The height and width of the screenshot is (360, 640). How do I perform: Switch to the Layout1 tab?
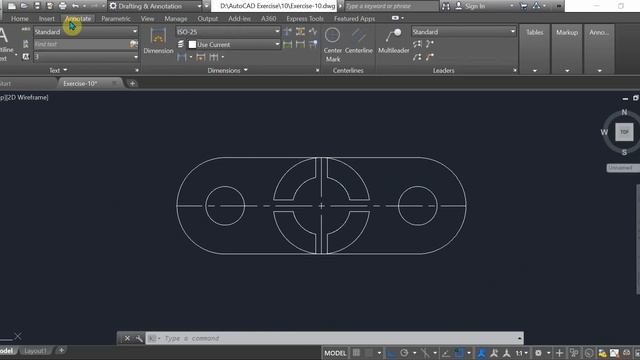click(35, 351)
